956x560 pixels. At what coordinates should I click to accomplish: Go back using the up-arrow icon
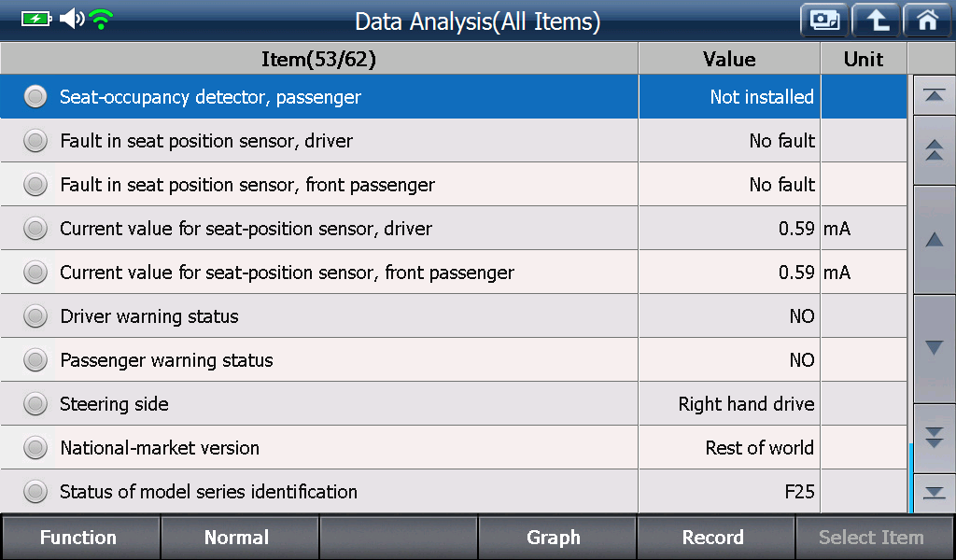(x=876, y=21)
